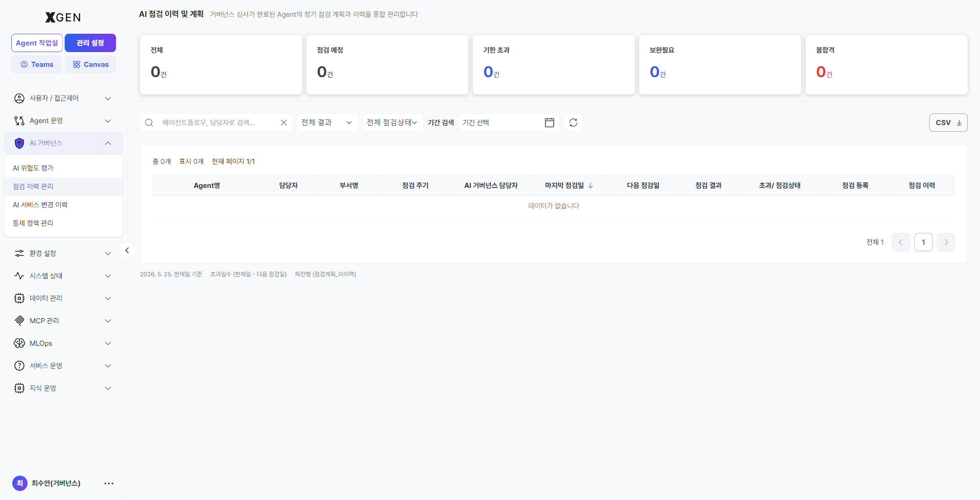Click the Agent 운영 branch icon
This screenshot has width=980, height=500.
click(x=19, y=121)
